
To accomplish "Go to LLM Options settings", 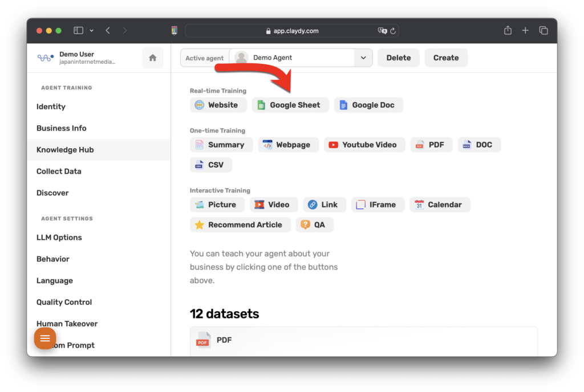I will (x=59, y=238).
